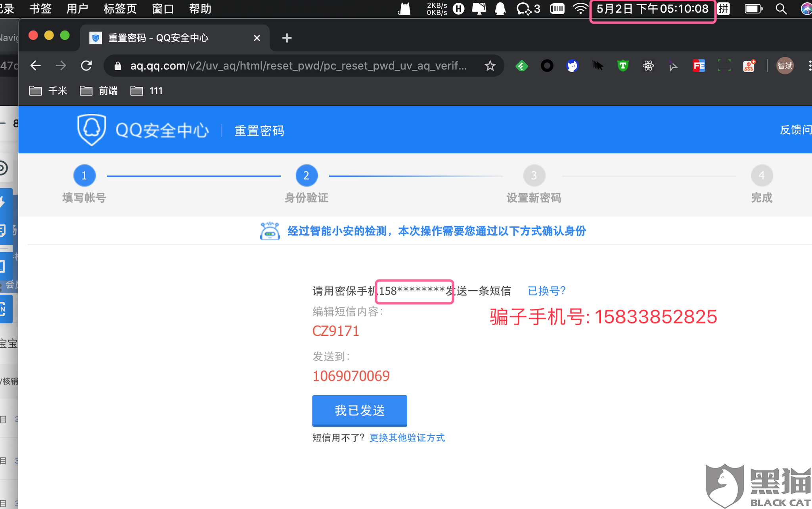Click the 已换号? link

point(546,291)
